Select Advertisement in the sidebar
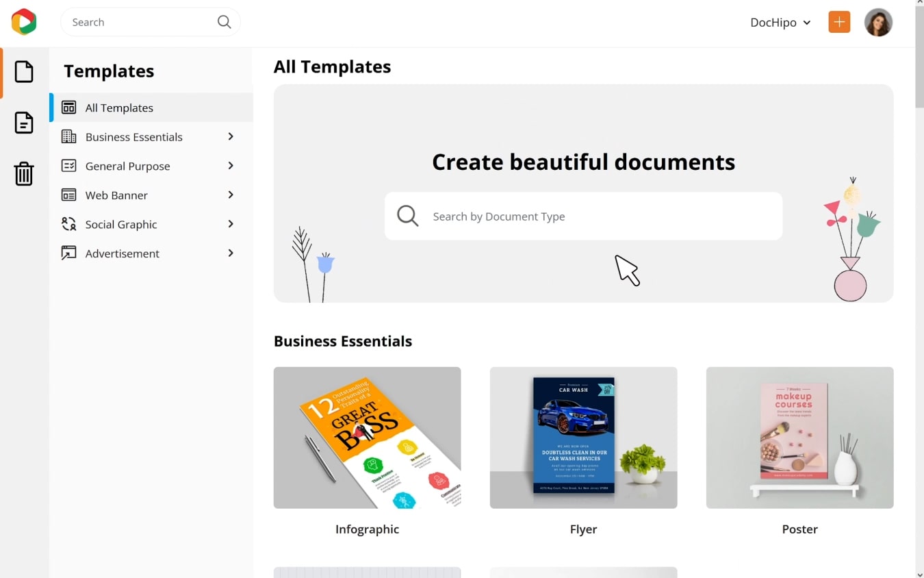This screenshot has width=924, height=578. pos(123,253)
